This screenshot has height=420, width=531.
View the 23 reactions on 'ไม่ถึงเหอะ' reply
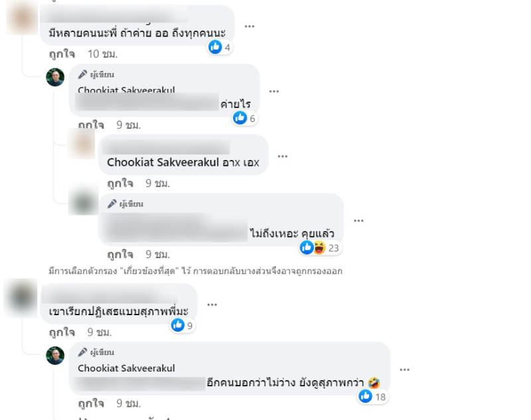320,247
